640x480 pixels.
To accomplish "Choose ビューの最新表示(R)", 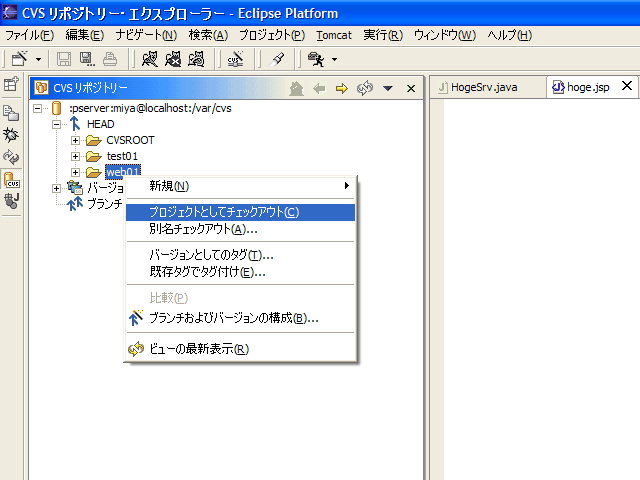I will pyautogui.click(x=240, y=349).
